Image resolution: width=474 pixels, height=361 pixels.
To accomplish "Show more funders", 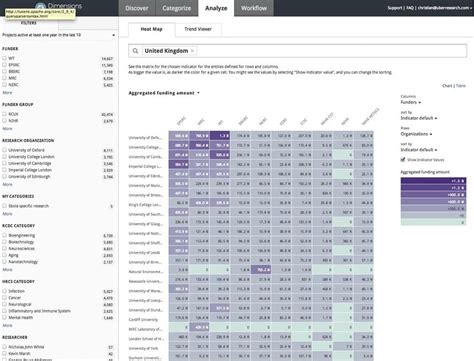I will point(7,93).
